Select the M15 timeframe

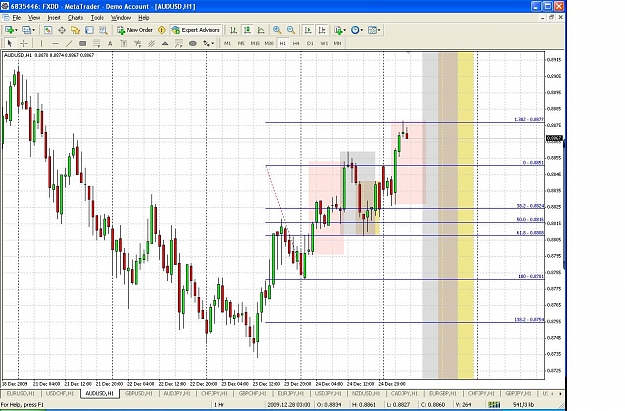[x=255, y=43]
